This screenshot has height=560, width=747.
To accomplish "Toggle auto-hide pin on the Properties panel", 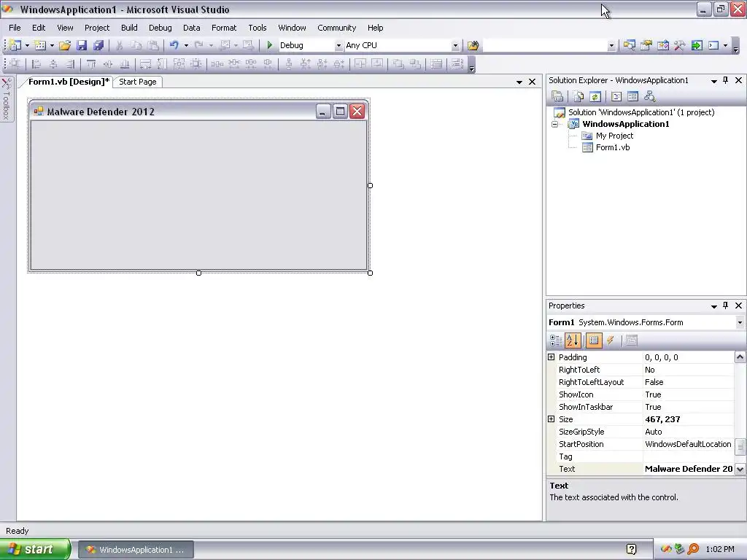I will (x=726, y=306).
